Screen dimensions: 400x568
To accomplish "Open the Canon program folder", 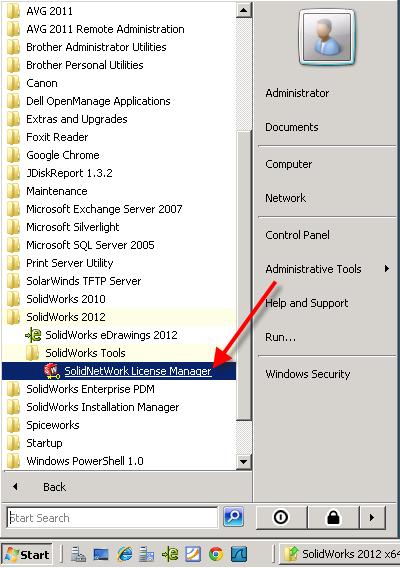I will tap(119, 83).
